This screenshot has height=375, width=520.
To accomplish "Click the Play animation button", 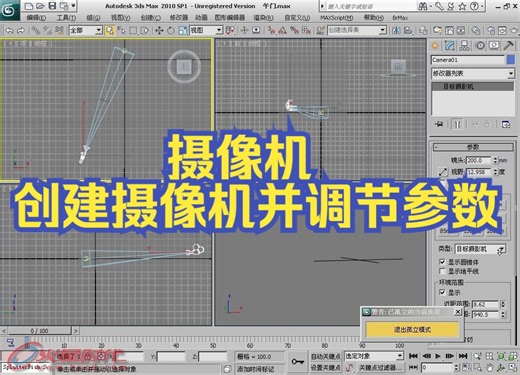I will point(438,356).
